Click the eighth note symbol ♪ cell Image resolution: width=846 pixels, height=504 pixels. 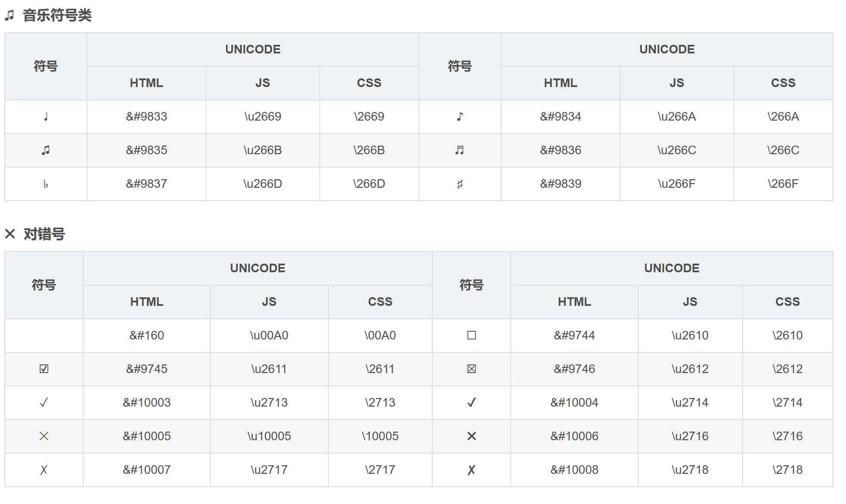coord(460,117)
